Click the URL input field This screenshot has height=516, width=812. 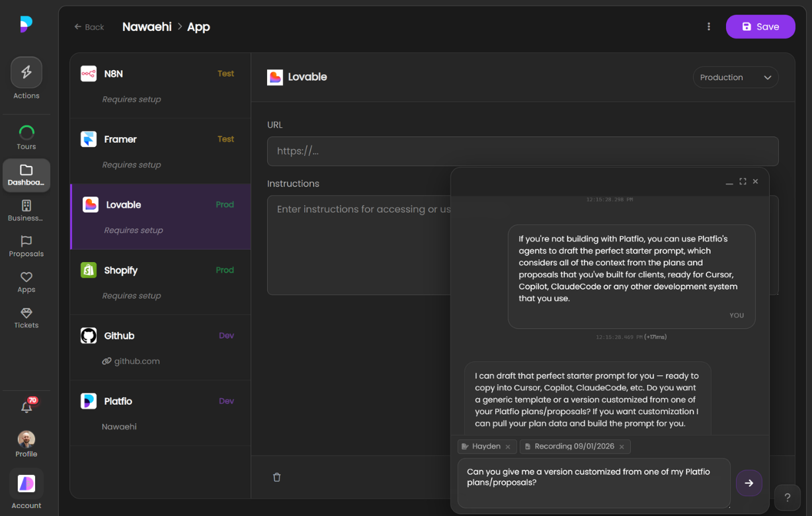pos(522,151)
